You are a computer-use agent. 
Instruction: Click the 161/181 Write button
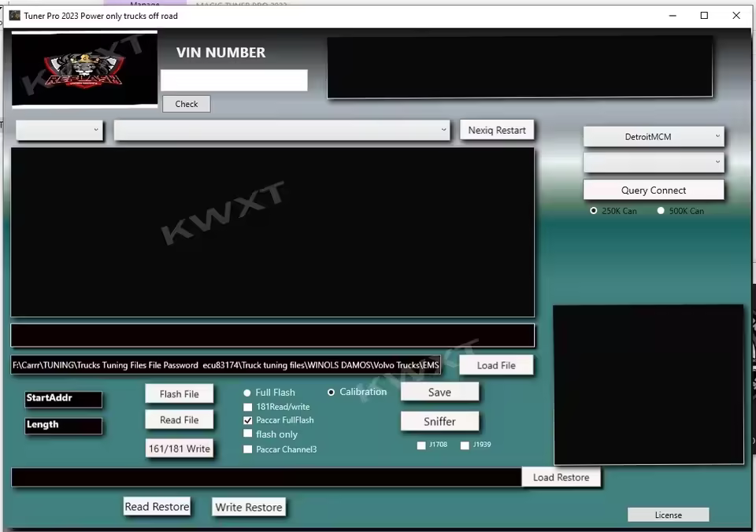(180, 449)
